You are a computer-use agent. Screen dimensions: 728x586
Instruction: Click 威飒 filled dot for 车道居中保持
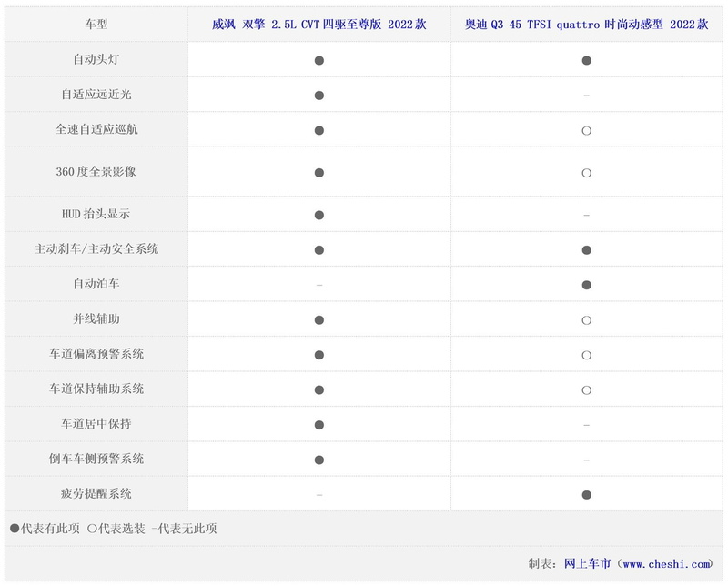pyautogui.click(x=319, y=425)
